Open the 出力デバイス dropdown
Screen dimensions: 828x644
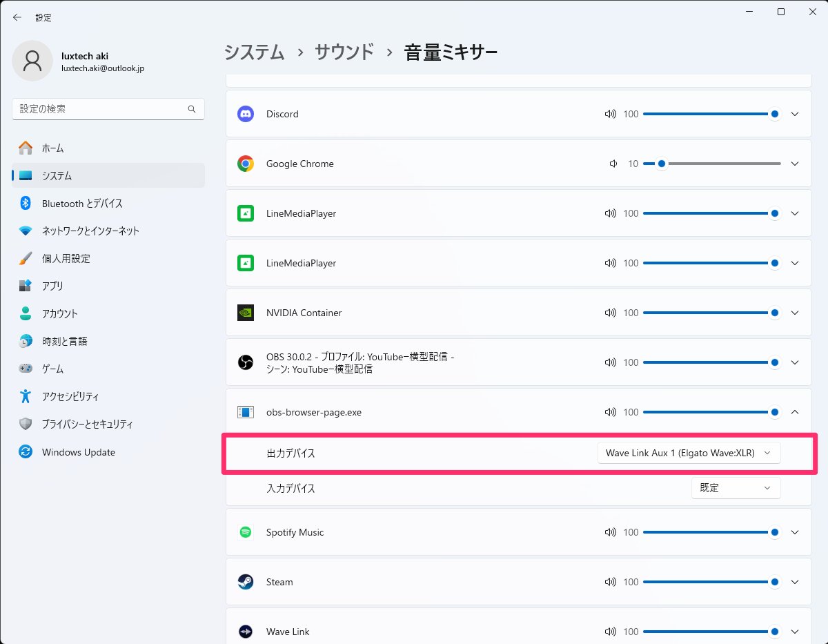click(689, 453)
